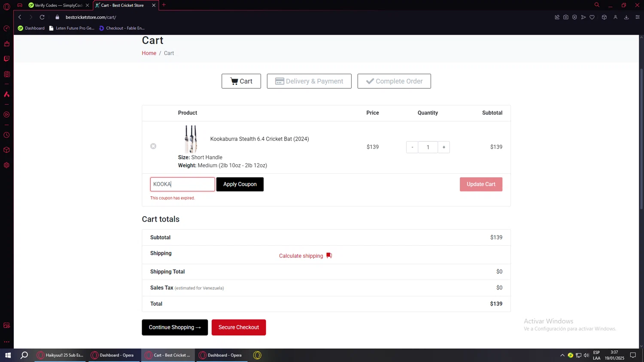Open GX Control speedometer icon in sidebar
644x362 pixels.
[x=6, y=28]
